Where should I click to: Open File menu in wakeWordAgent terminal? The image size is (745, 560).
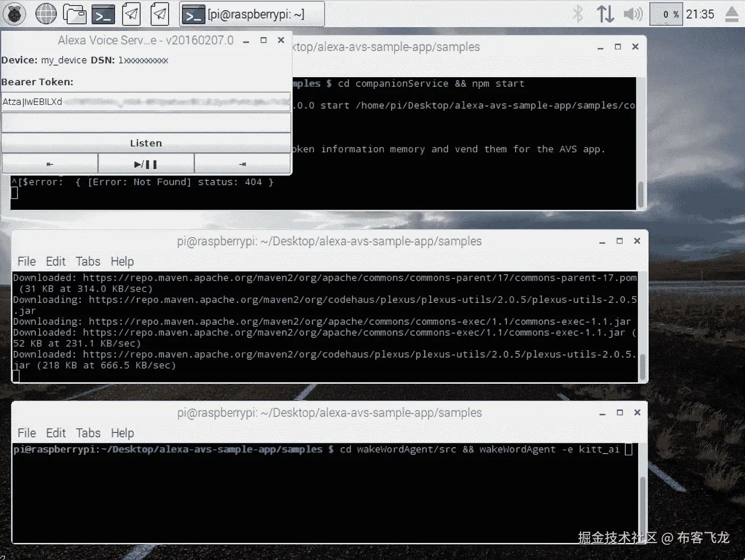click(27, 433)
